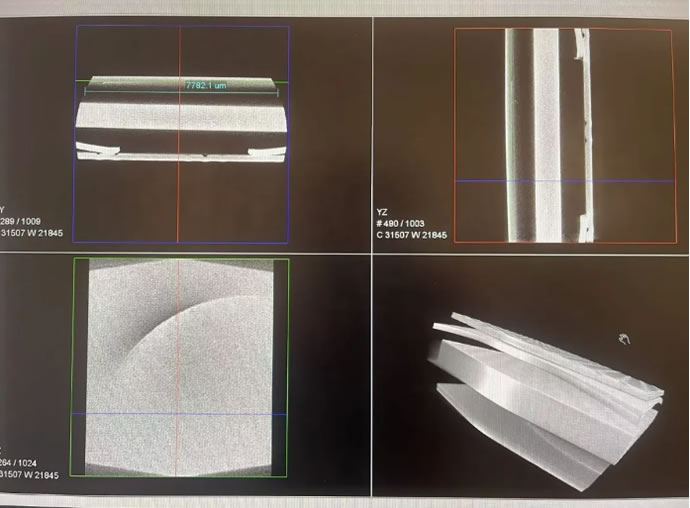Select the 7782.1 um measurement label
Screen dimensions: 690x508
[x=206, y=86]
